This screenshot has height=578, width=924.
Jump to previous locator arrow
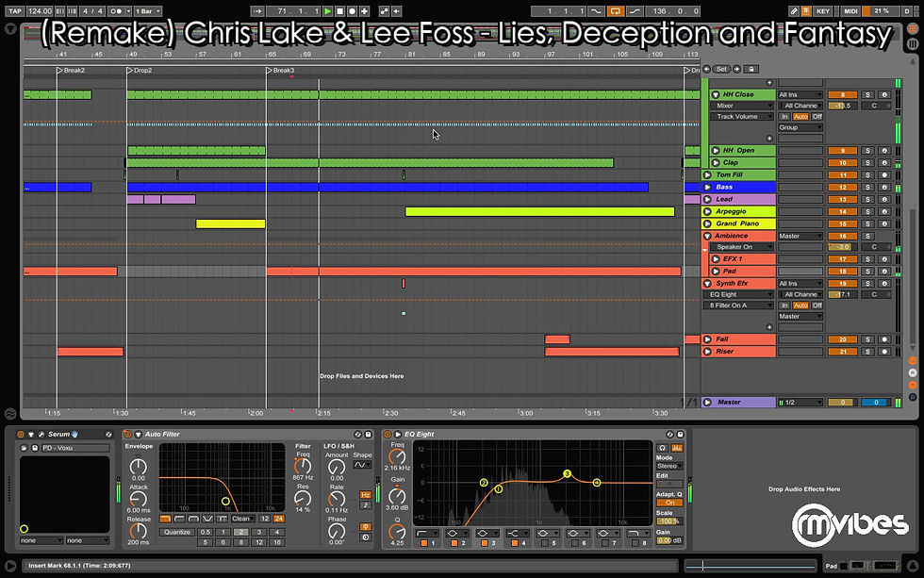(x=706, y=69)
